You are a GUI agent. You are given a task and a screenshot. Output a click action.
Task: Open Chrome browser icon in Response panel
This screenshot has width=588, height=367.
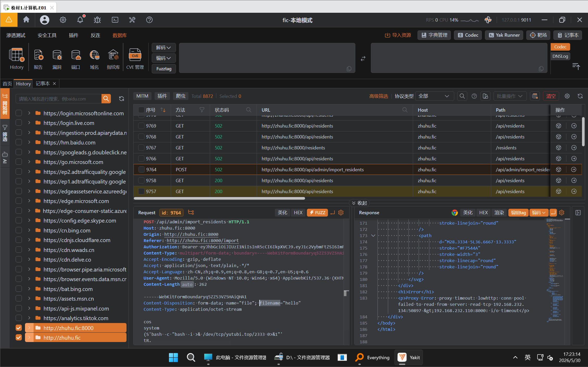click(x=454, y=213)
